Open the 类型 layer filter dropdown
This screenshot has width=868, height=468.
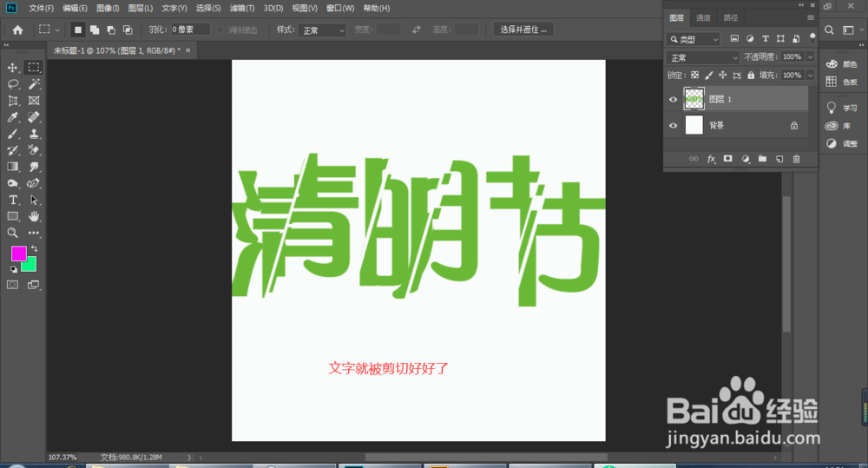pyautogui.click(x=693, y=39)
